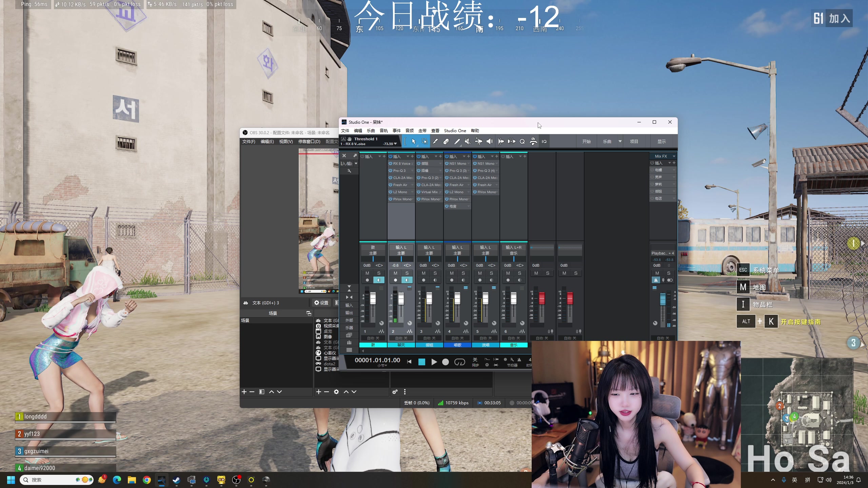Click the OBS source properties gear icon
Viewport: 868px width, 488px height.
click(x=336, y=392)
